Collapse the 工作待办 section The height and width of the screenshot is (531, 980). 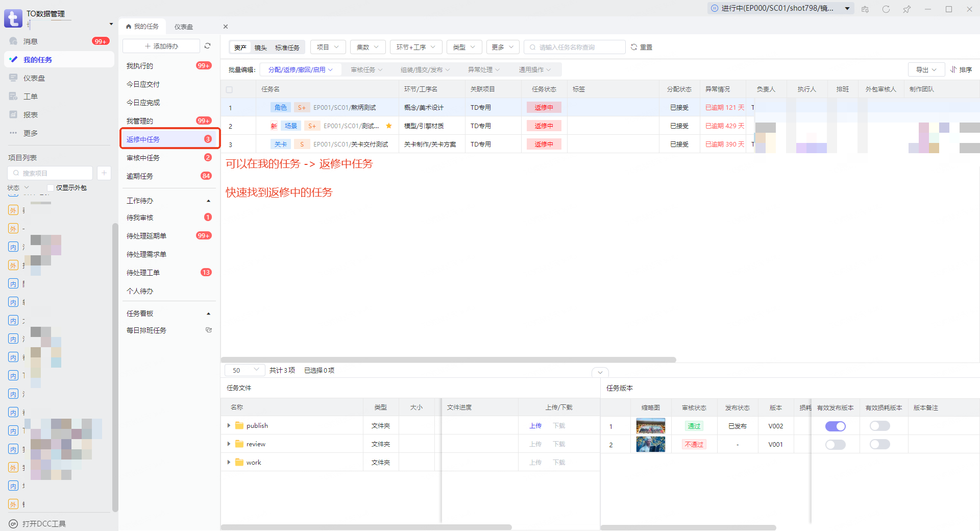(208, 201)
